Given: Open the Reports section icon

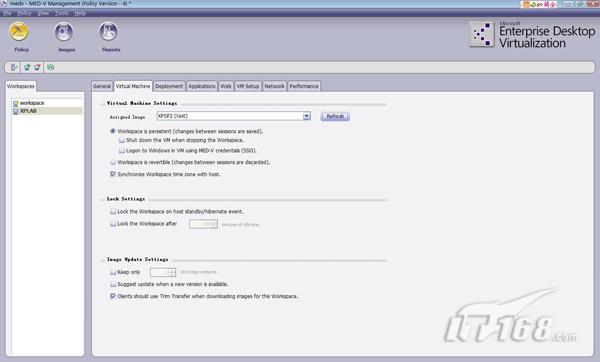Looking at the screenshot, I should pyautogui.click(x=109, y=31).
